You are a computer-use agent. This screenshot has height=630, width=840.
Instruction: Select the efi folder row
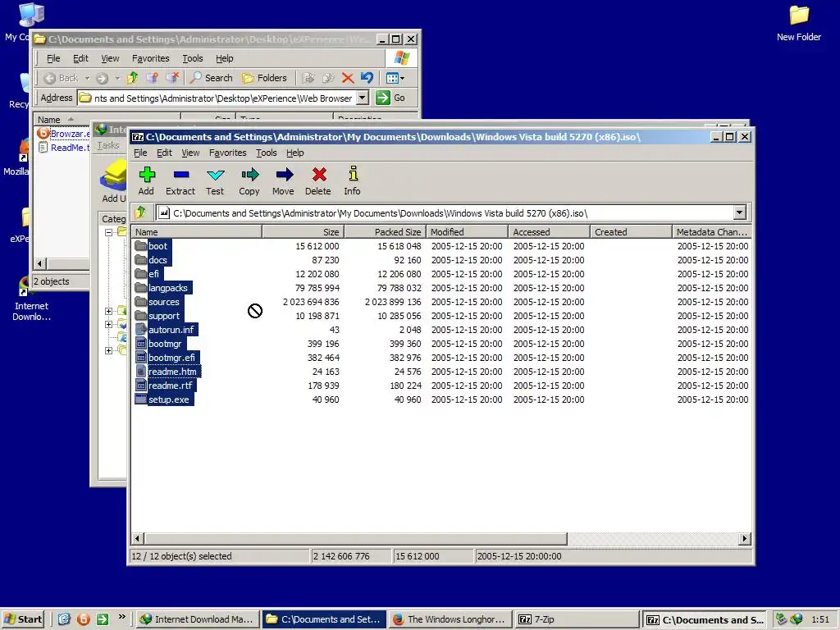click(441, 274)
